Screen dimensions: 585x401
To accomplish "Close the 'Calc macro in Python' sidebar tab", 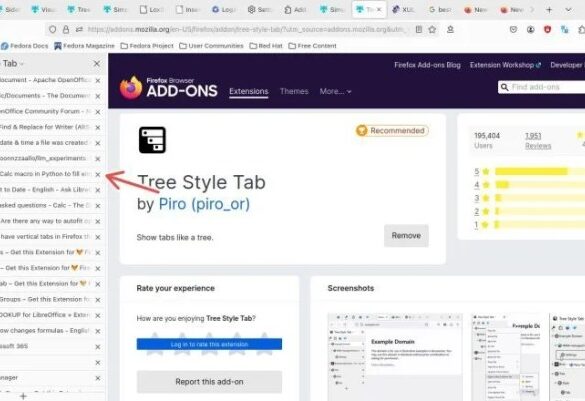I will point(98,175).
